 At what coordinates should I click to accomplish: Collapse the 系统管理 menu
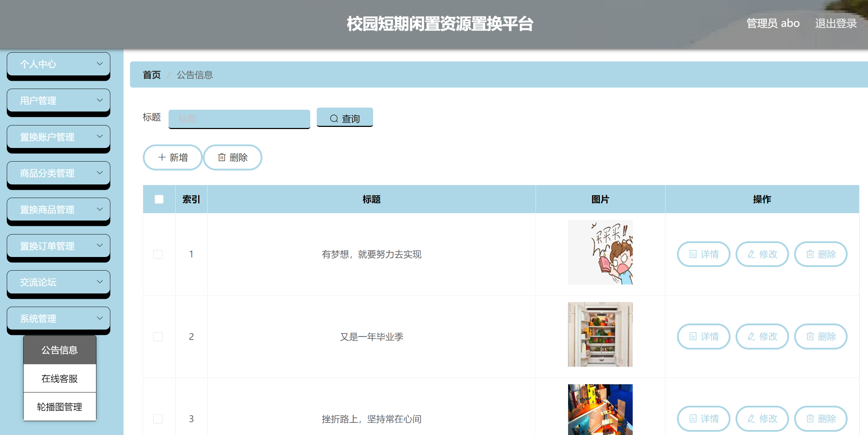(58, 318)
